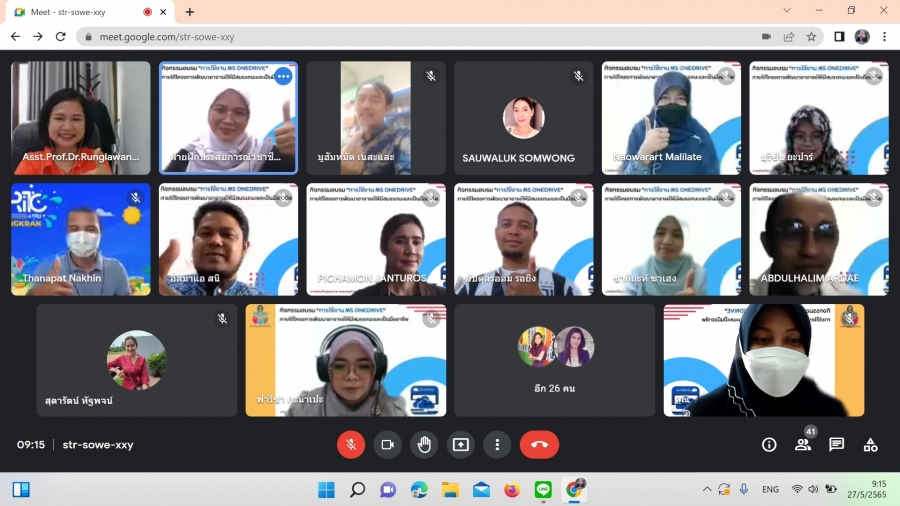Show hidden icons in the system tray
The image size is (900, 506).
click(706, 489)
